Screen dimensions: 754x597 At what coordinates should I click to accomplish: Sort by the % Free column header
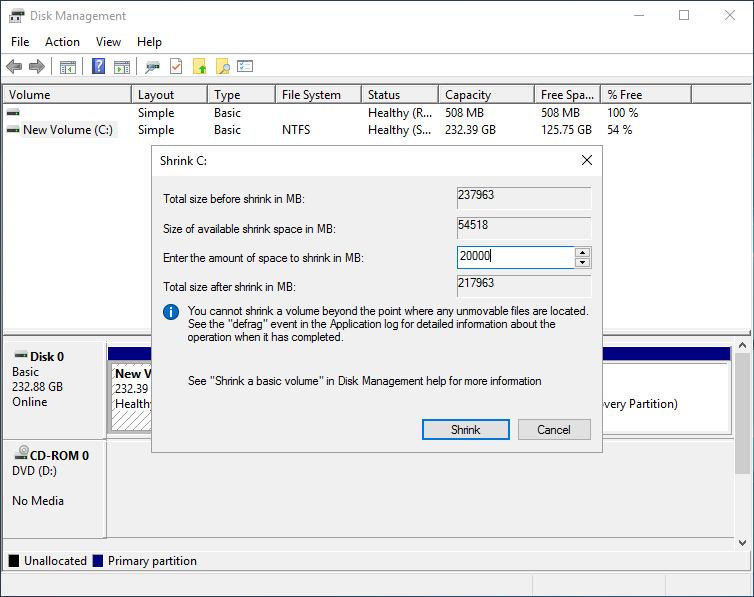point(646,95)
